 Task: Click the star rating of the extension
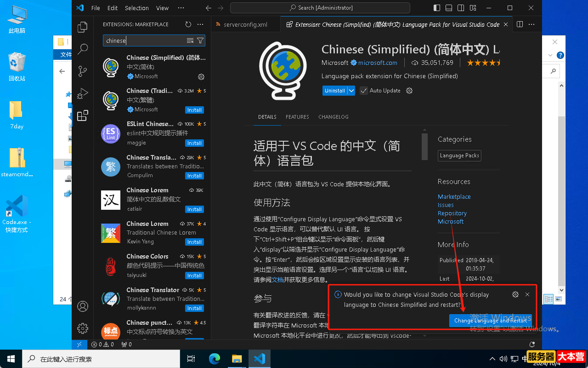(483, 63)
